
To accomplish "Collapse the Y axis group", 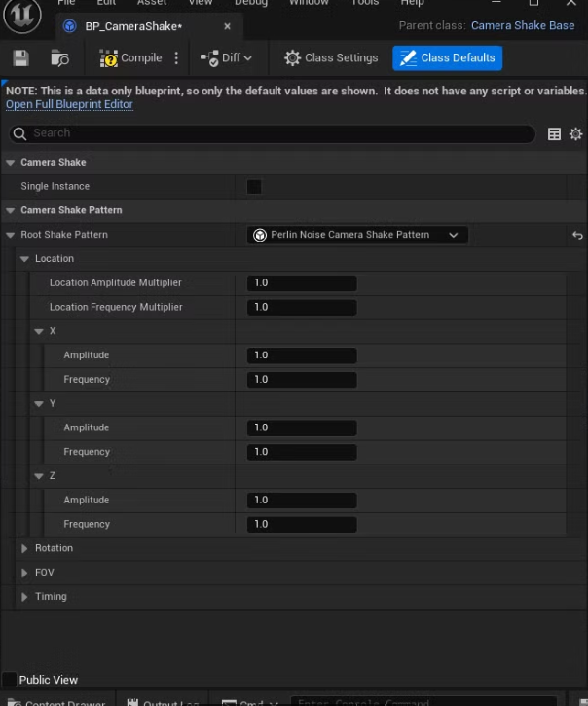I will click(x=39, y=404).
